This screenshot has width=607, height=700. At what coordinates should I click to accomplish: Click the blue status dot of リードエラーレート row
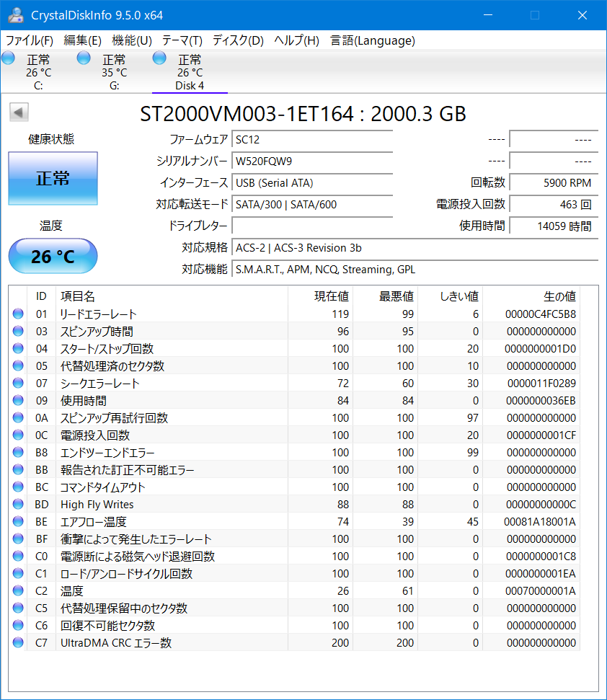[x=18, y=314]
